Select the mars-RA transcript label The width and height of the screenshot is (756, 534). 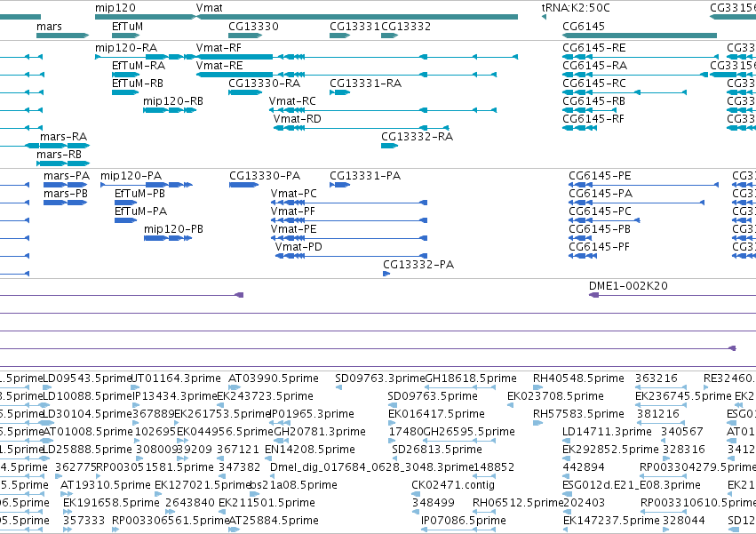(x=64, y=137)
